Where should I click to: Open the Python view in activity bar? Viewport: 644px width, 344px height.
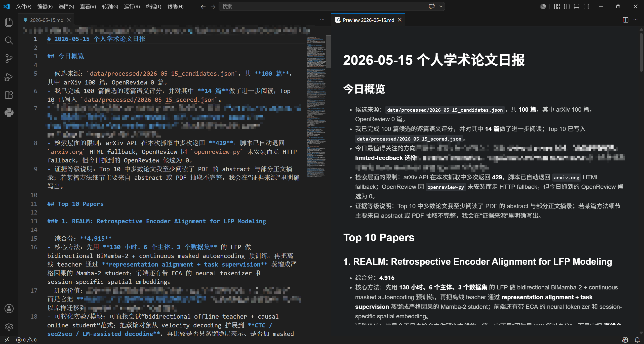tap(9, 113)
